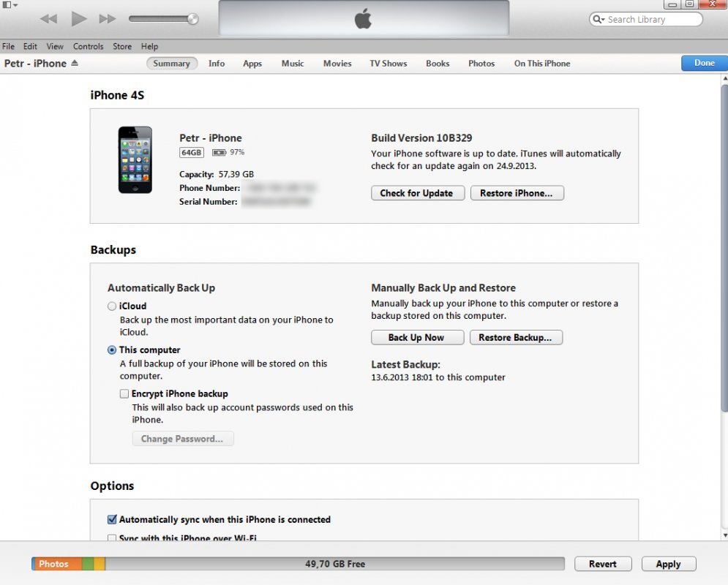Select the iCloud backup radio button
This screenshot has height=585, width=728.
112,306
